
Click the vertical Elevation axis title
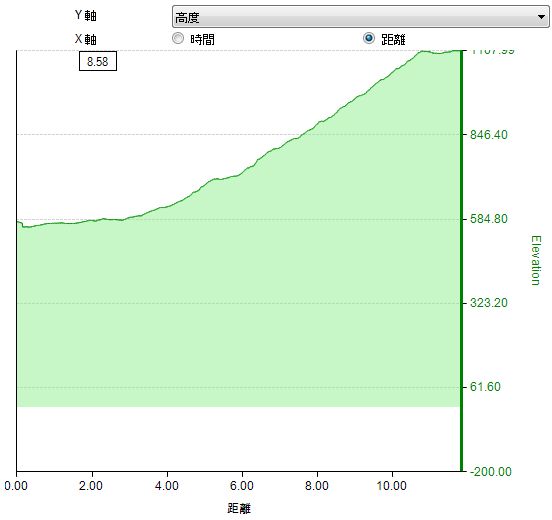tap(535, 261)
